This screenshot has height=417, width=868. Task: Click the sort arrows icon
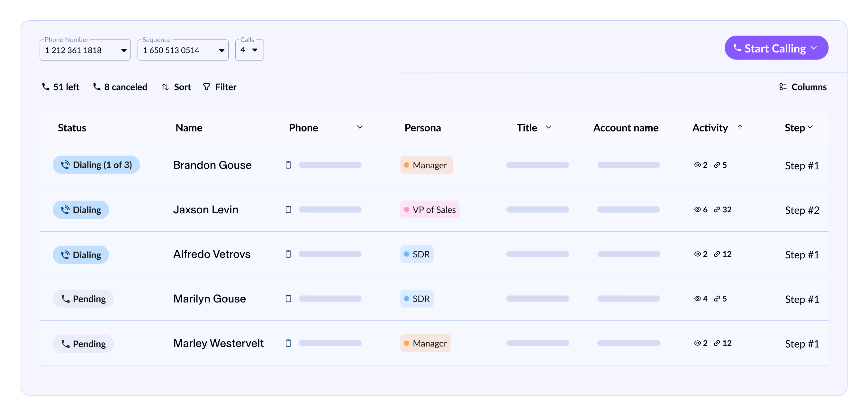tap(165, 87)
